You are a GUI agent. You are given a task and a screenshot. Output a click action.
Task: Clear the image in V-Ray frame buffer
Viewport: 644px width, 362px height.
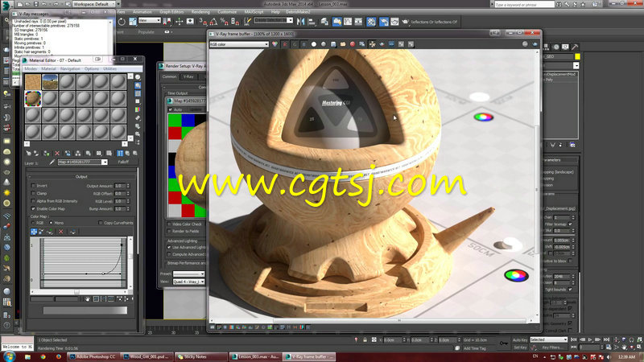[353, 44]
